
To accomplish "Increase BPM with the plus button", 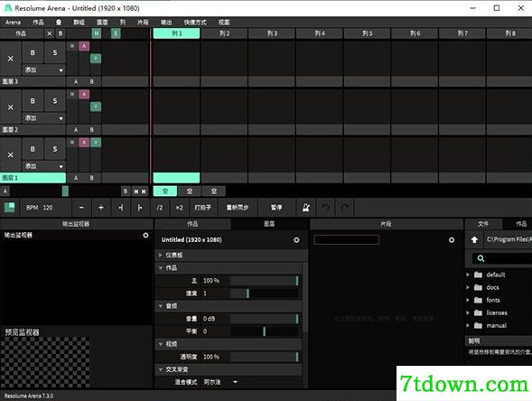I will (101, 208).
